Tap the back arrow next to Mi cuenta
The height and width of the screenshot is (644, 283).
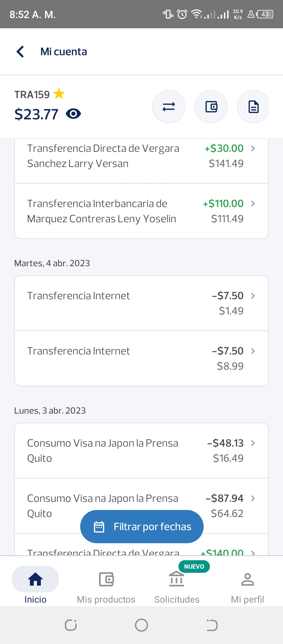click(x=20, y=52)
